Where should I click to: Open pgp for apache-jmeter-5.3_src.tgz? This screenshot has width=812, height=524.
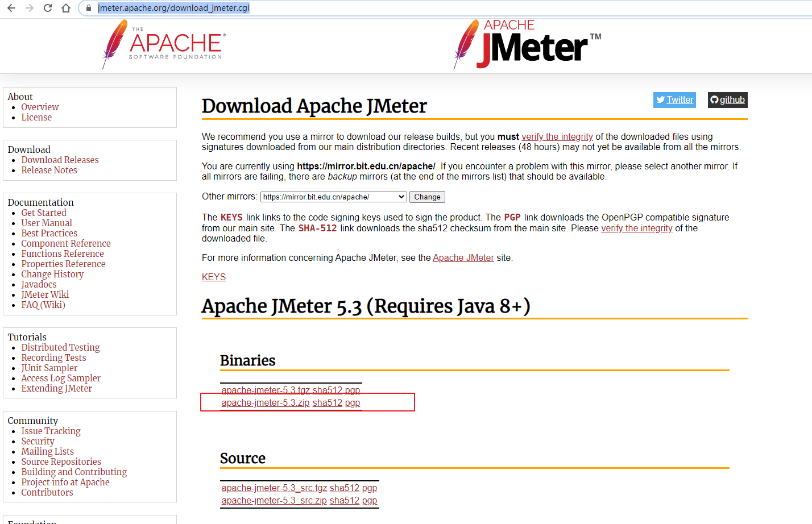[370, 488]
